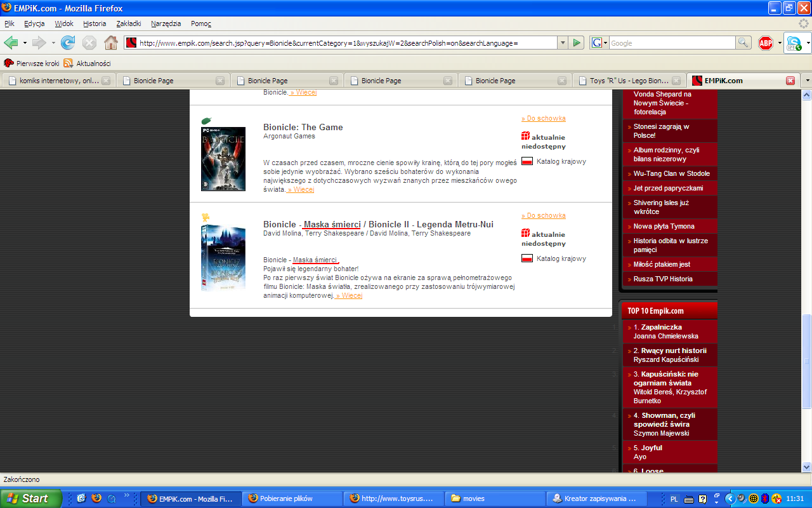The image size is (812, 508).
Task: Click the clock showing 11:31
Action: [x=795, y=498]
